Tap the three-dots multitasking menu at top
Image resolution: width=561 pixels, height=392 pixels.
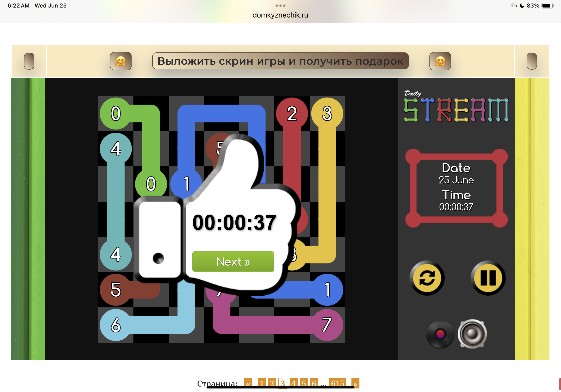(x=280, y=5)
